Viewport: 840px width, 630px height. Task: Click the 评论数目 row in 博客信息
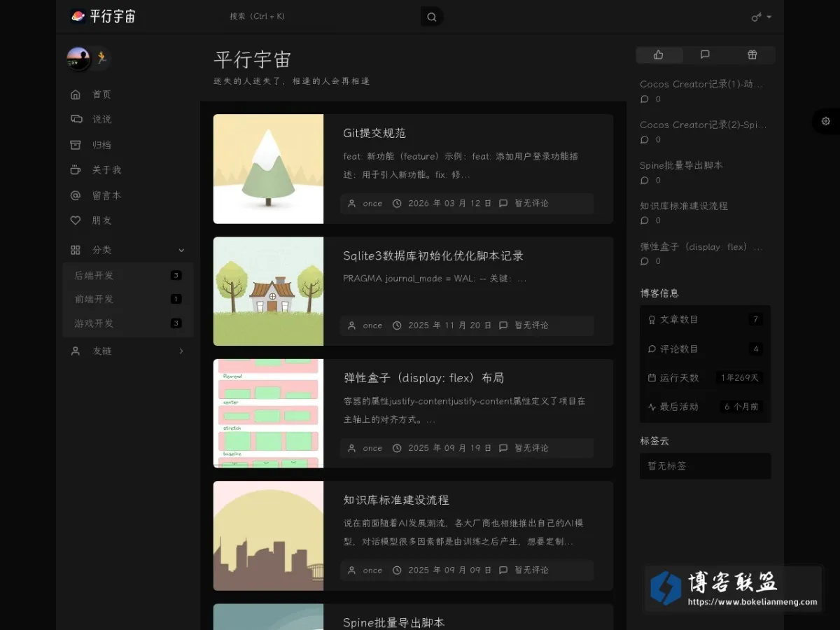[x=705, y=349]
